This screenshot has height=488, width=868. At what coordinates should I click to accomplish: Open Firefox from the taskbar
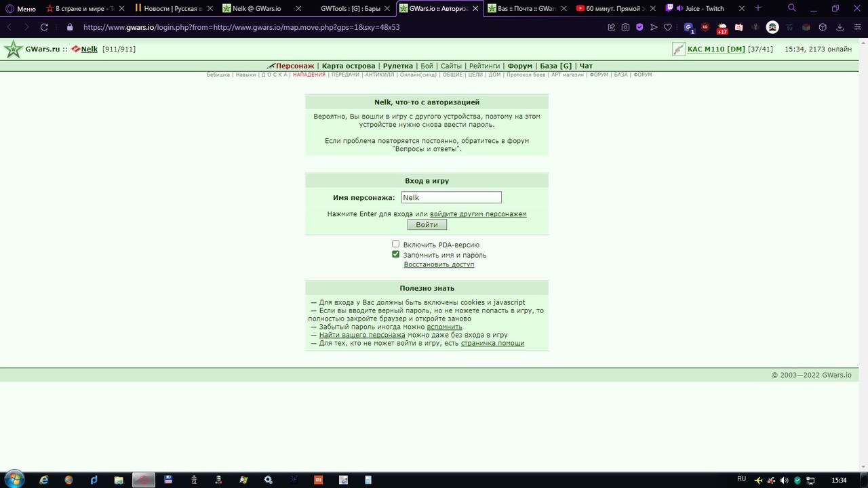coord(68,480)
